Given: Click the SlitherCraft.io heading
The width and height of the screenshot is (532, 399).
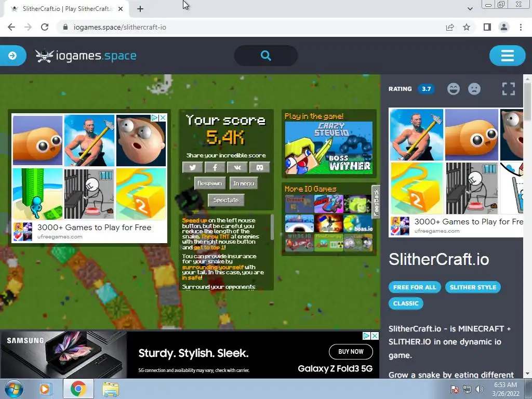Looking at the screenshot, I should tap(438, 259).
